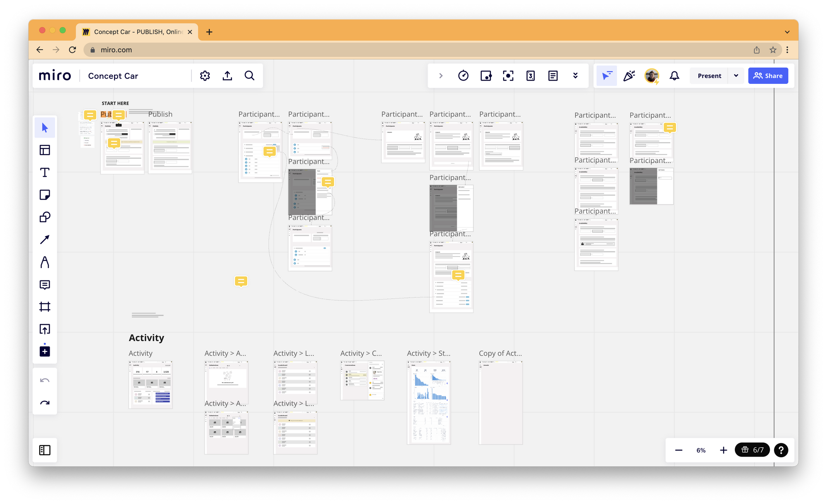827x504 pixels.
Task: Click the Share button
Action: pos(768,76)
